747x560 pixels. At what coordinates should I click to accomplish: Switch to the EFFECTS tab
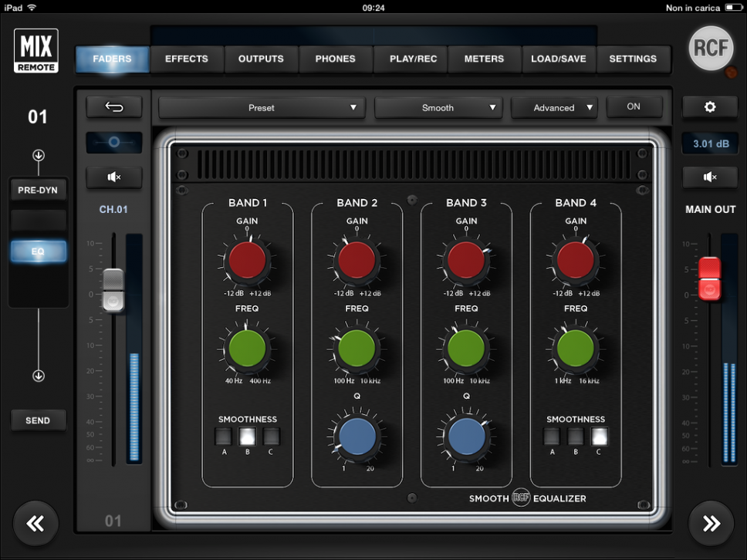coord(187,59)
